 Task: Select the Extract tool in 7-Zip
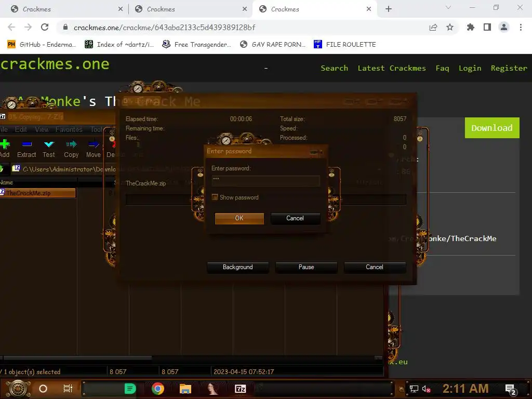26,144
